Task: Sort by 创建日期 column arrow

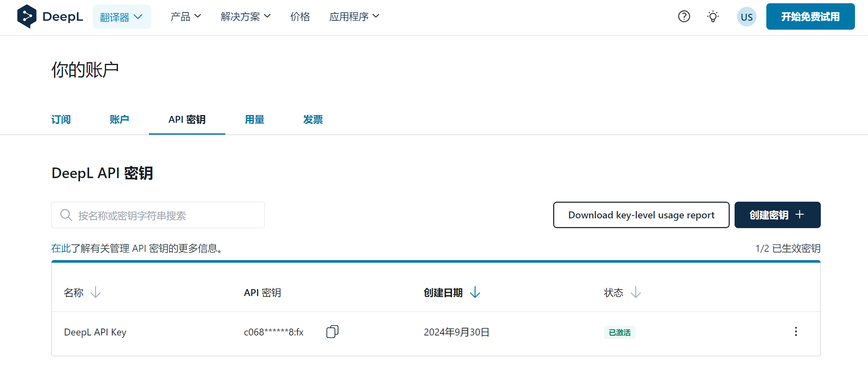Action: [475, 292]
